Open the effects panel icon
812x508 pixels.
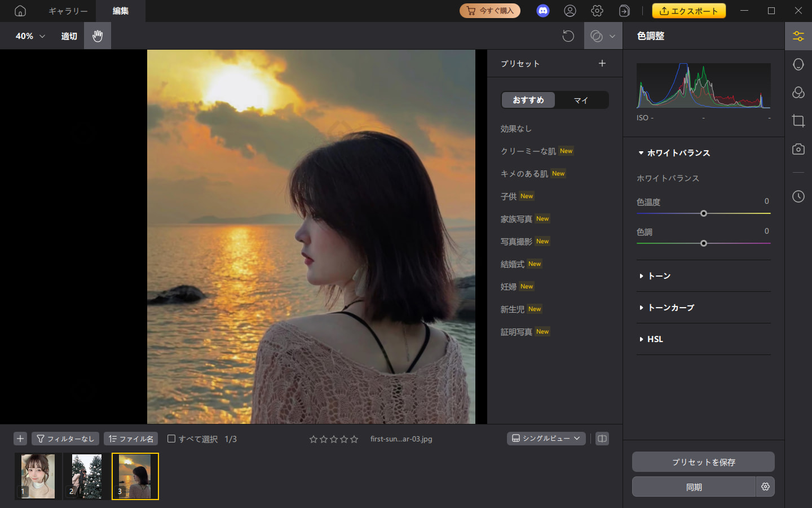tap(798, 93)
